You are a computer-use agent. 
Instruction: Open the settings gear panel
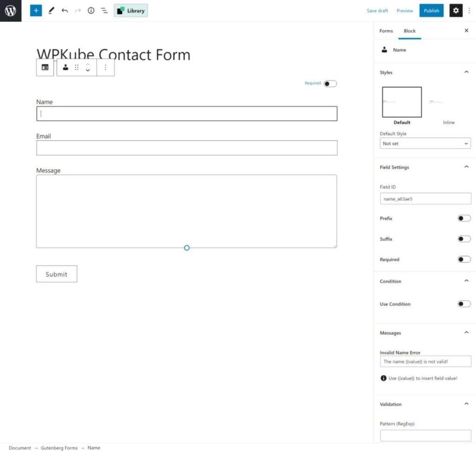(456, 11)
